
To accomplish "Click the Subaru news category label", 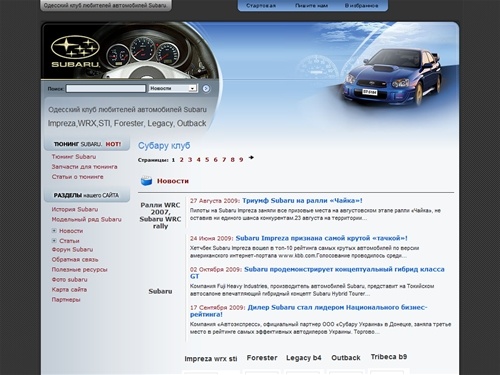I will [x=160, y=291].
